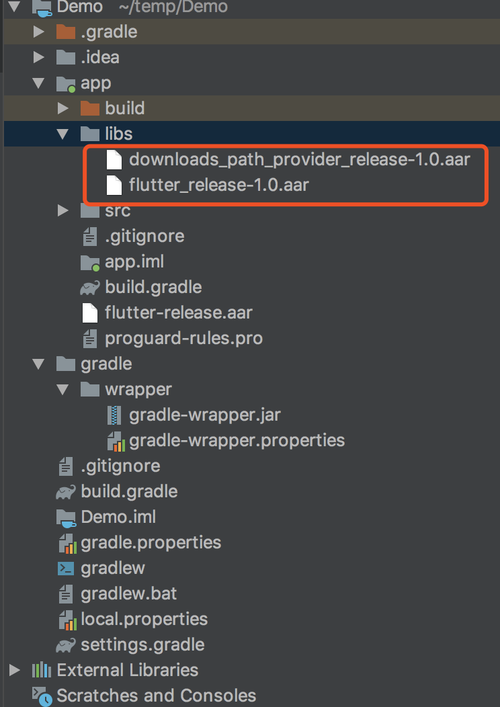
Task: Click the gradle-wrapper.jar archive icon
Action: pyautogui.click(x=114, y=415)
